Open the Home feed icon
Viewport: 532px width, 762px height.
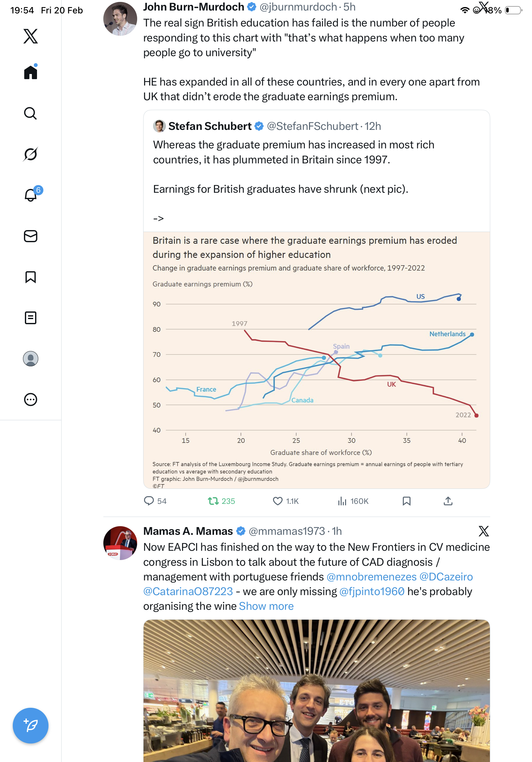pos(31,72)
